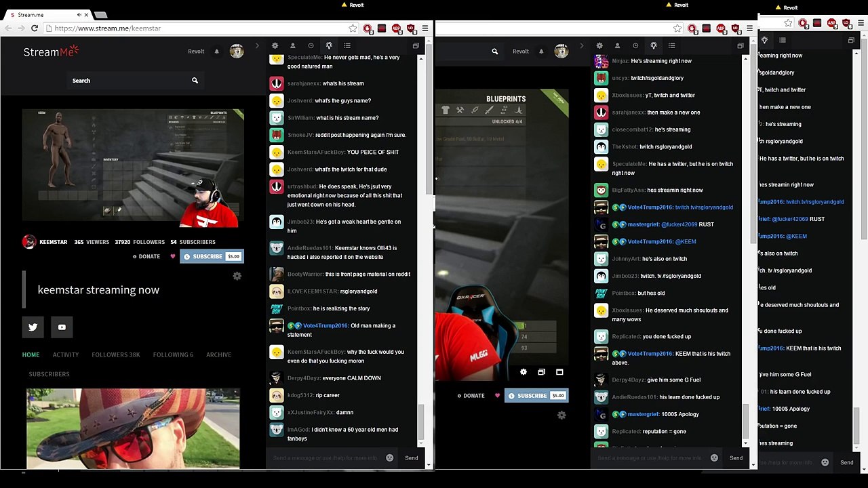The width and height of the screenshot is (868, 488).
Task: Switch to ACTIVITY tab
Action: (x=66, y=354)
